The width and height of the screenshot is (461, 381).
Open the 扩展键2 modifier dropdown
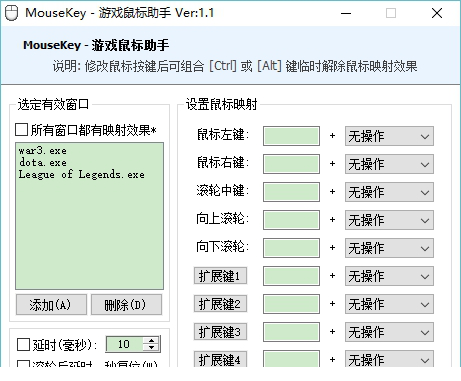[x=389, y=304]
